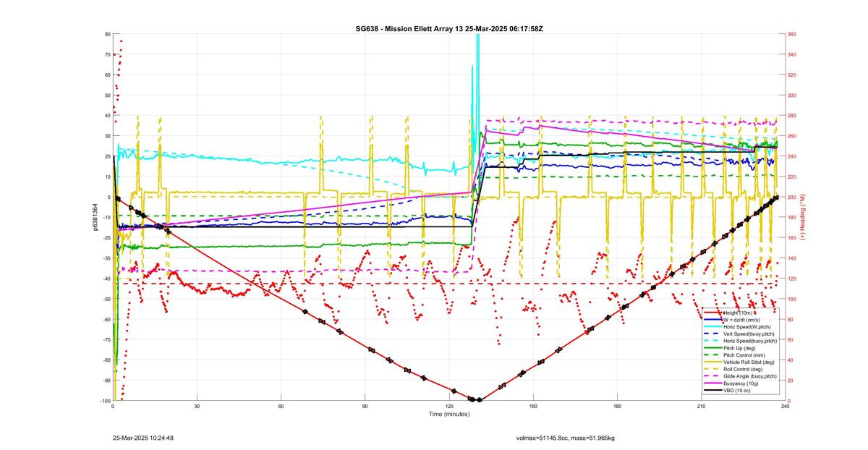
Task: Click the left y-axis tick label '-100'
Action: tap(105, 401)
